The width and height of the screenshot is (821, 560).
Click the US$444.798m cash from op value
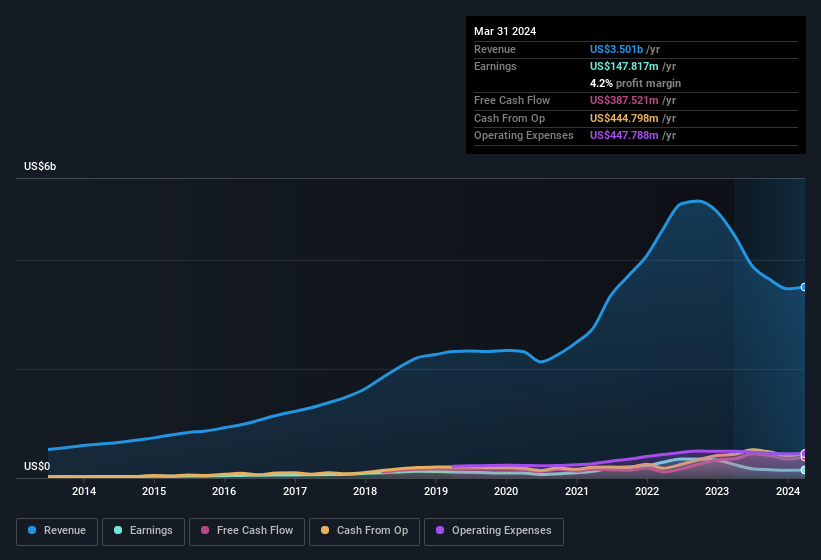(x=624, y=118)
